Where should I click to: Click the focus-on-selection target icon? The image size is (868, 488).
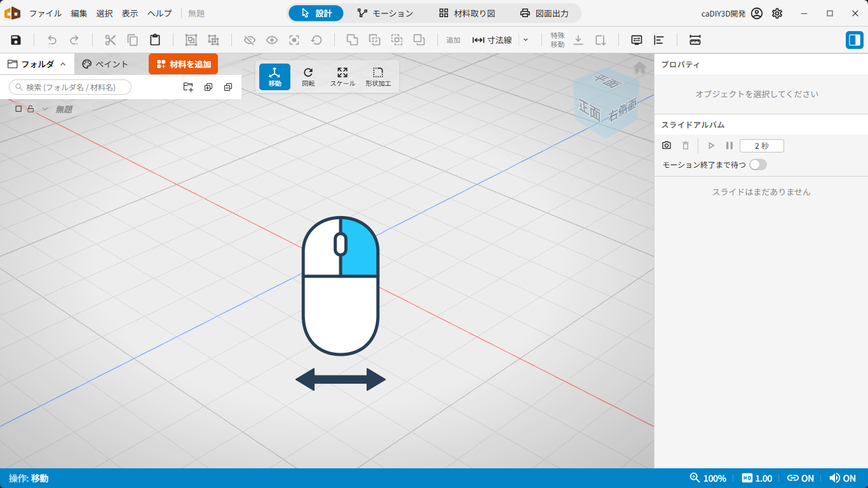point(294,40)
